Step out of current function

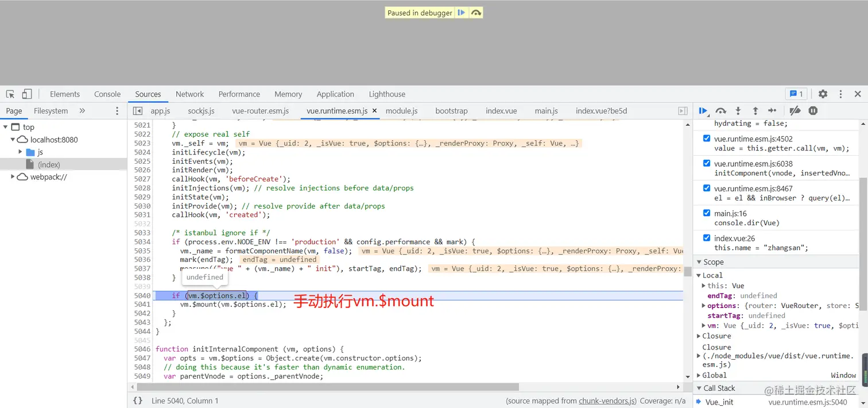(x=755, y=111)
